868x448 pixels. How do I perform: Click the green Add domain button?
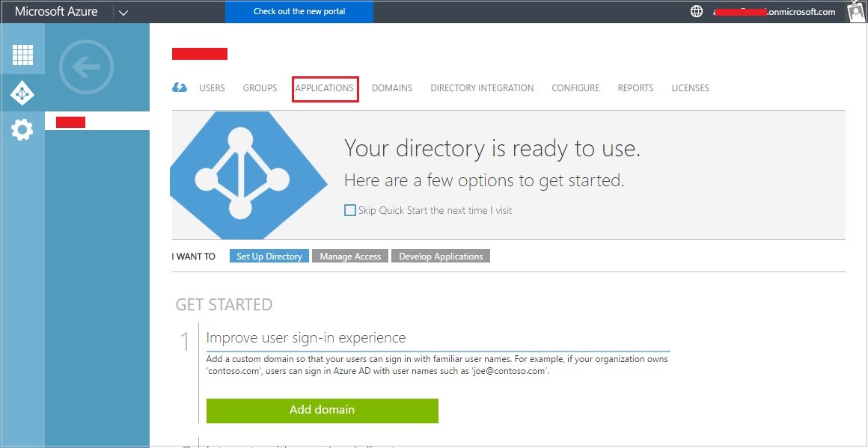point(323,411)
